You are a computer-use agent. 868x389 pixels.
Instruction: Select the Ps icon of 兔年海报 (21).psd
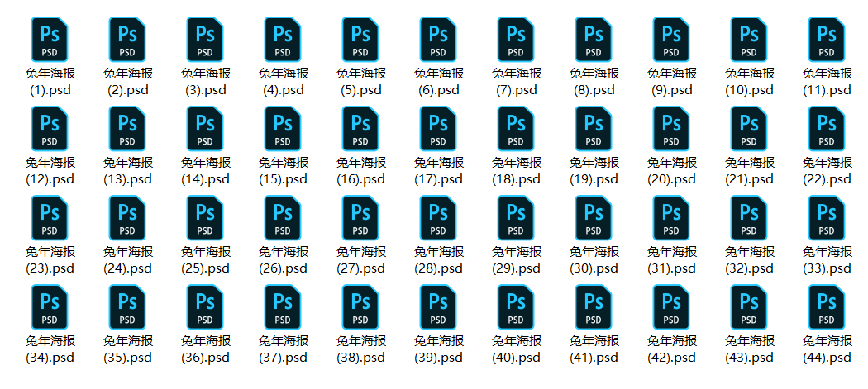pos(750,128)
